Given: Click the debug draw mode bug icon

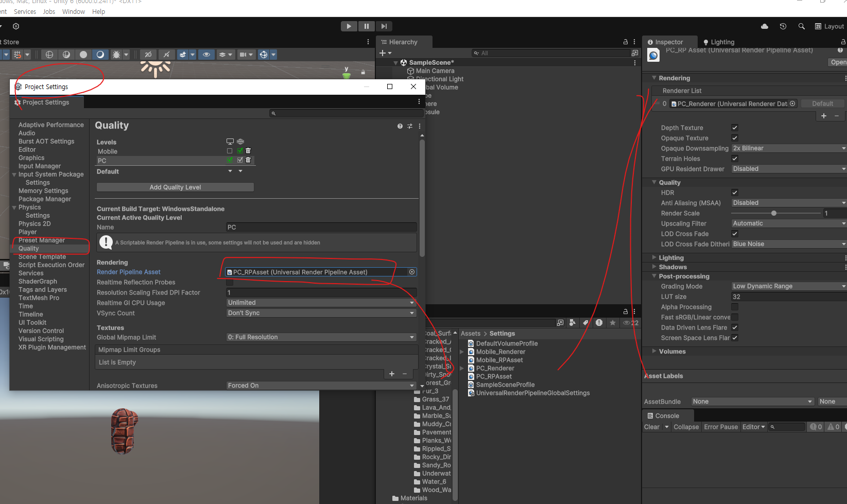Looking at the screenshot, I should coord(116,55).
